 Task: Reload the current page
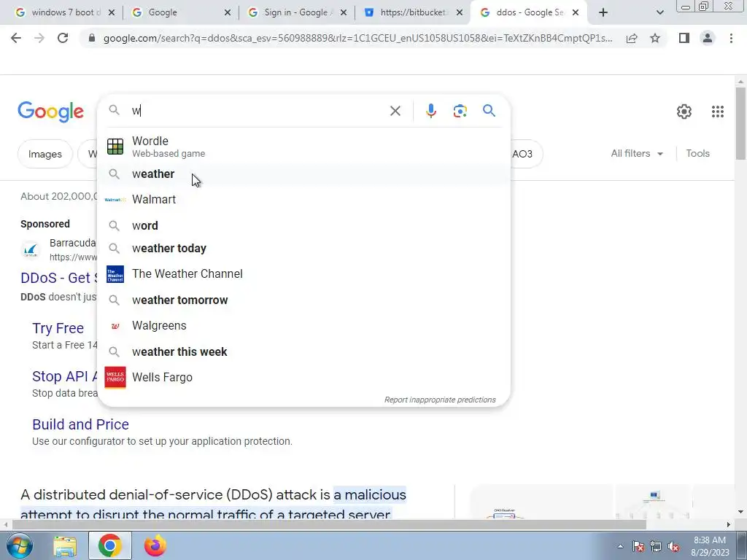pos(63,38)
